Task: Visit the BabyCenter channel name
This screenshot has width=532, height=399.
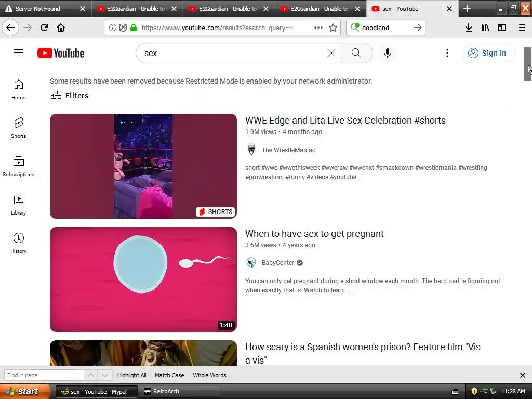Action: pos(278,262)
